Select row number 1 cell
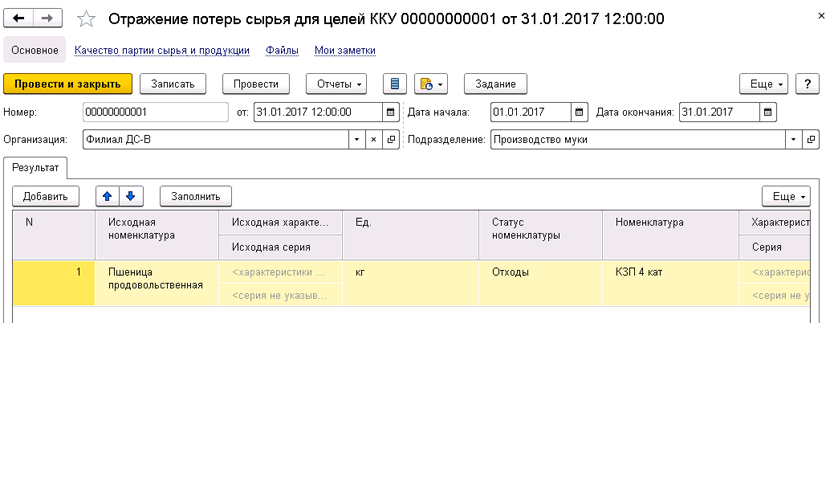Screen dimensions: 830x498 pyautogui.click(x=53, y=283)
